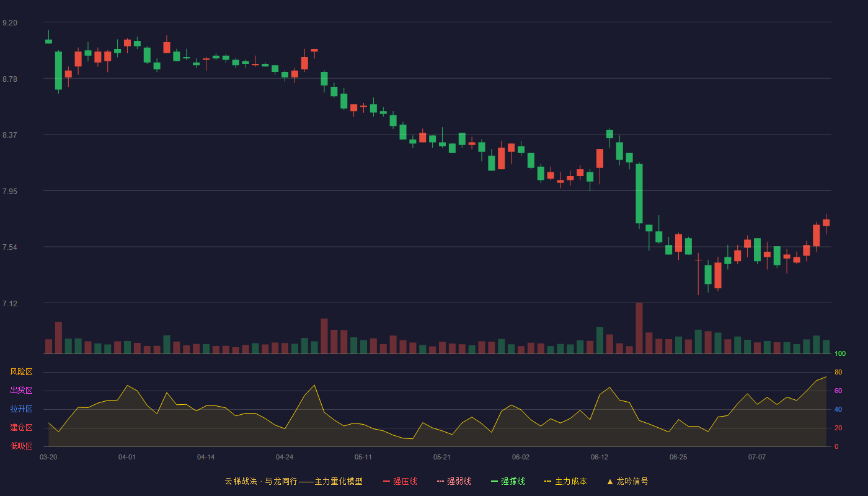Toggle the 强压线 legend item

[400, 481]
